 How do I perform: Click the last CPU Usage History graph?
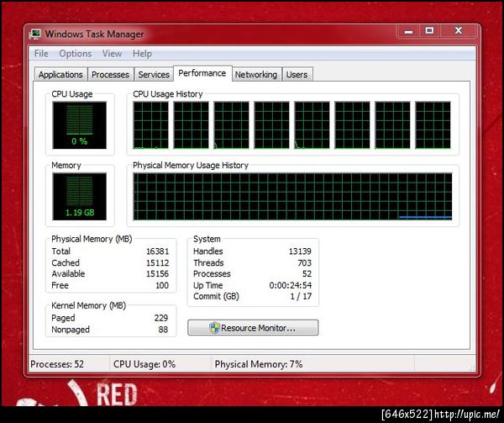(x=433, y=125)
